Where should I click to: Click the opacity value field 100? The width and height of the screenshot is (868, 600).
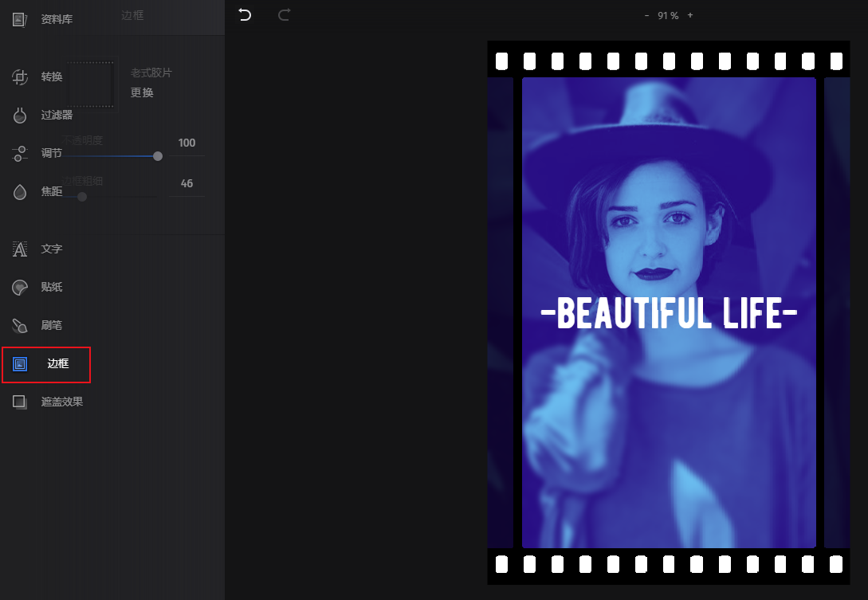[187, 143]
